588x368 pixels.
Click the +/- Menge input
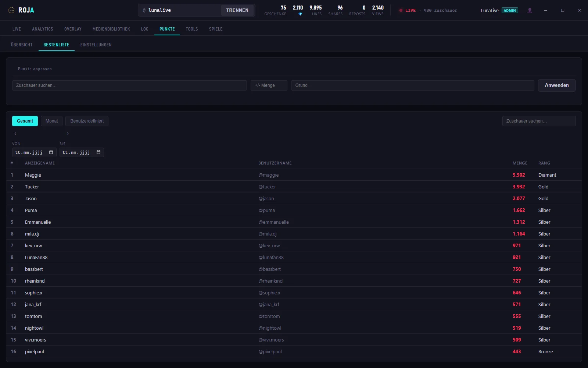click(269, 85)
